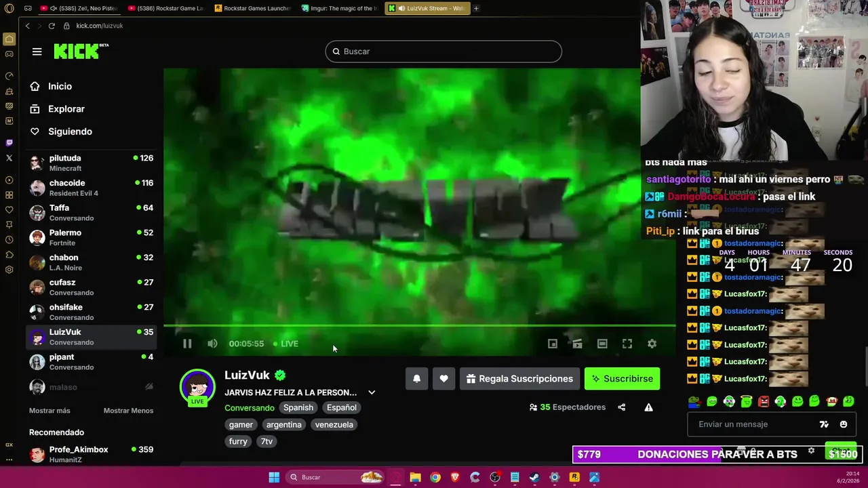Click the kick.com/luizvuk address bar
868x488 pixels.
coord(100,26)
